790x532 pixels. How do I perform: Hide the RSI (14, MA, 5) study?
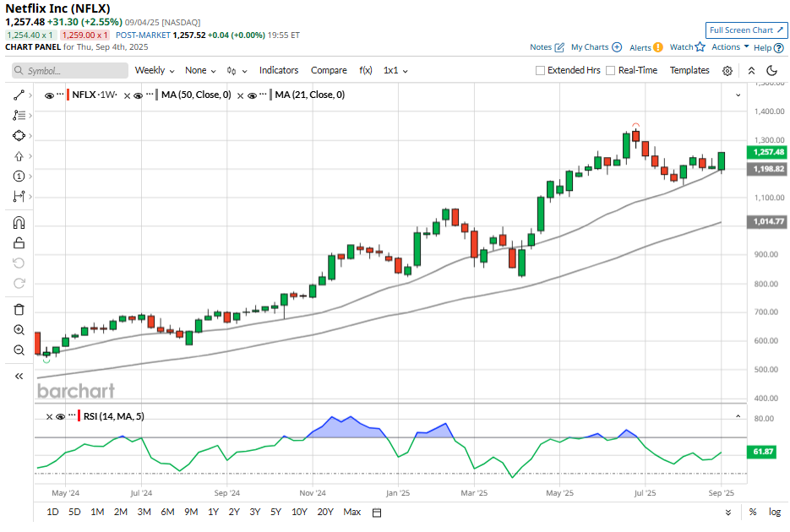click(61, 417)
